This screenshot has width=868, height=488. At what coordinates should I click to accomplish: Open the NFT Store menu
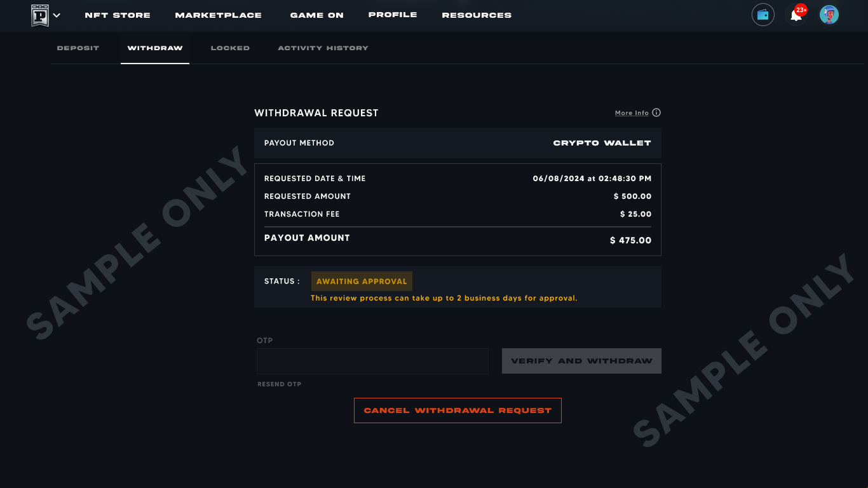118,15
